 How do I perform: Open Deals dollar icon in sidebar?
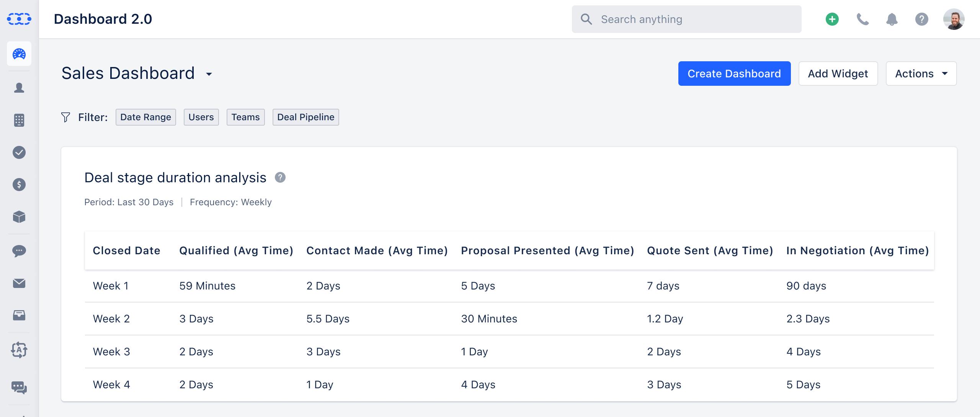pyautogui.click(x=19, y=185)
